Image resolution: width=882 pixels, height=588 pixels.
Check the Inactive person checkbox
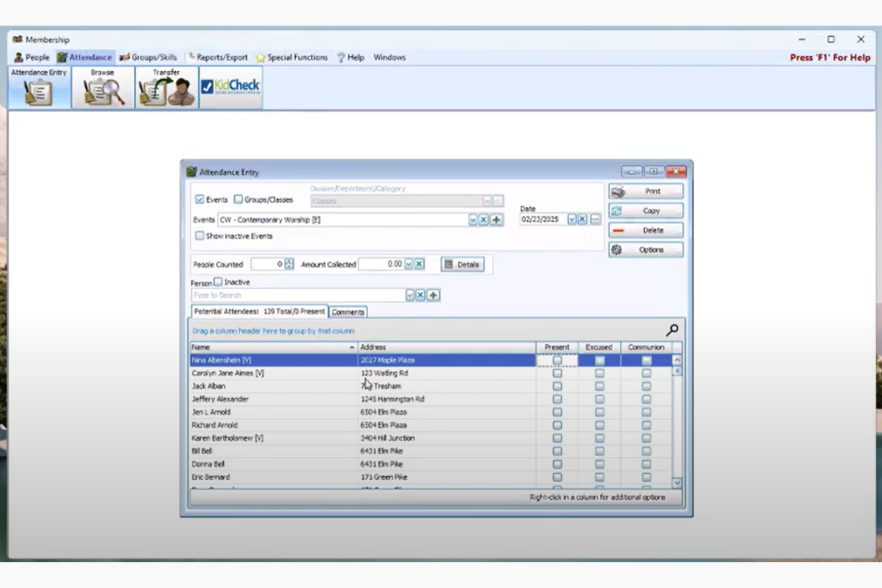(218, 282)
